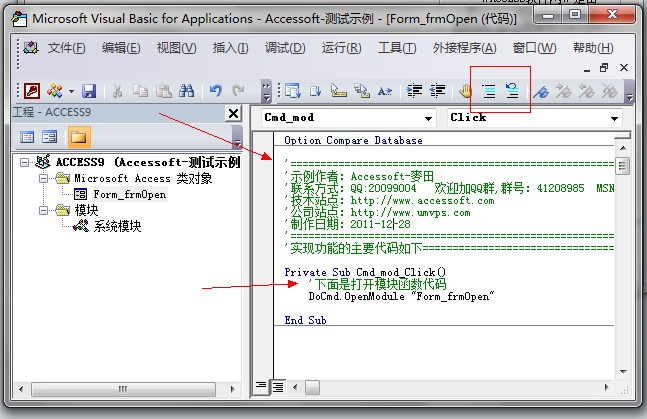This screenshot has width=647, height=419.
Task: Click the Uncomment Block icon
Action: [x=512, y=91]
